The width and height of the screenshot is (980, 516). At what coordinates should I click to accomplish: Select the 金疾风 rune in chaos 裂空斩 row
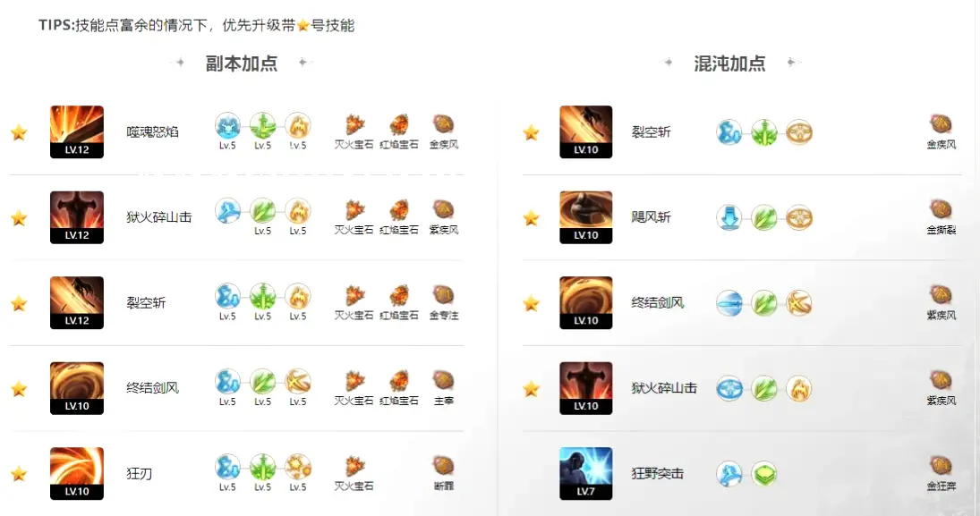941,124
